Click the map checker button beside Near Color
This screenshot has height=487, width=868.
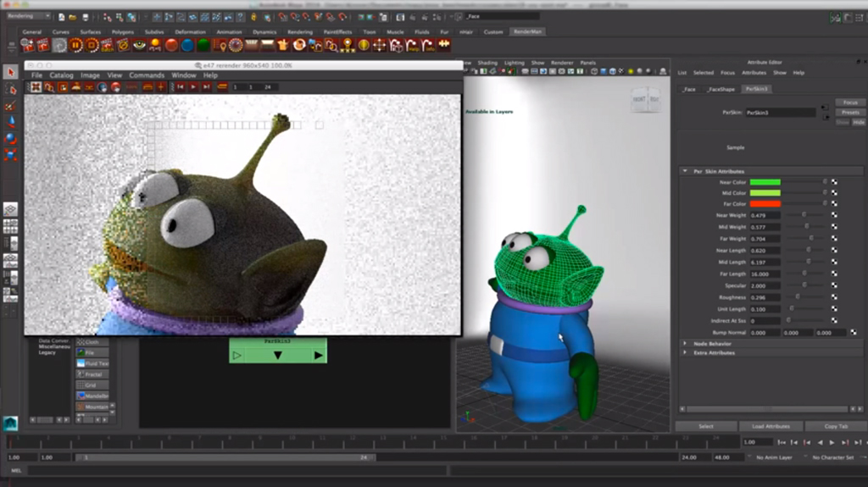(x=834, y=181)
